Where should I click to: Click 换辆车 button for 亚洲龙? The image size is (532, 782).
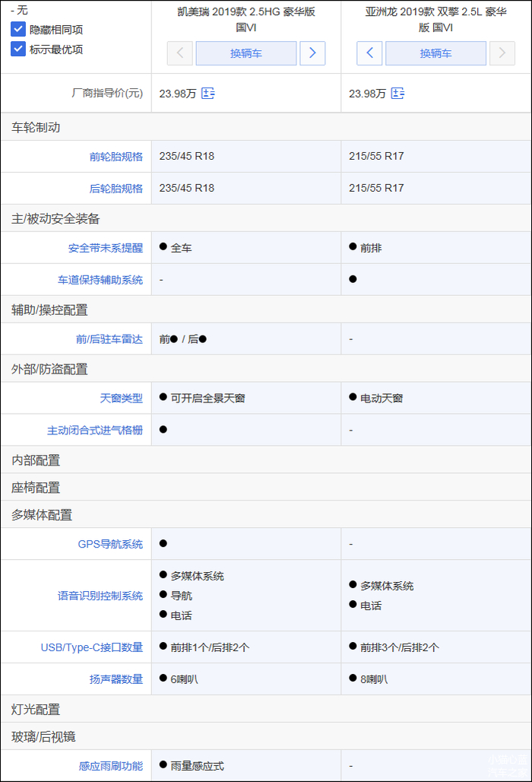tap(436, 52)
